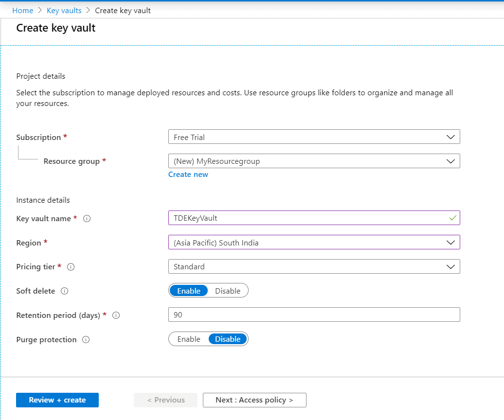Click info icon beside Pricing tier
This screenshot has width=504, height=420.
71,267
